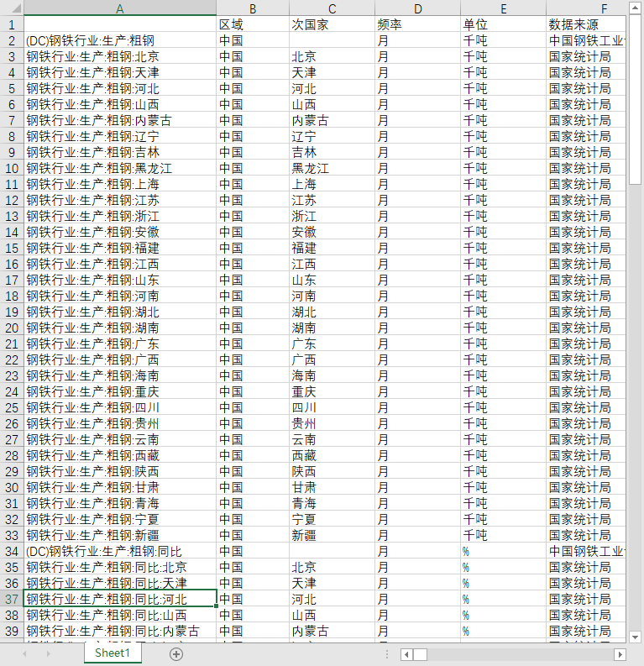Select column F header

586,8
